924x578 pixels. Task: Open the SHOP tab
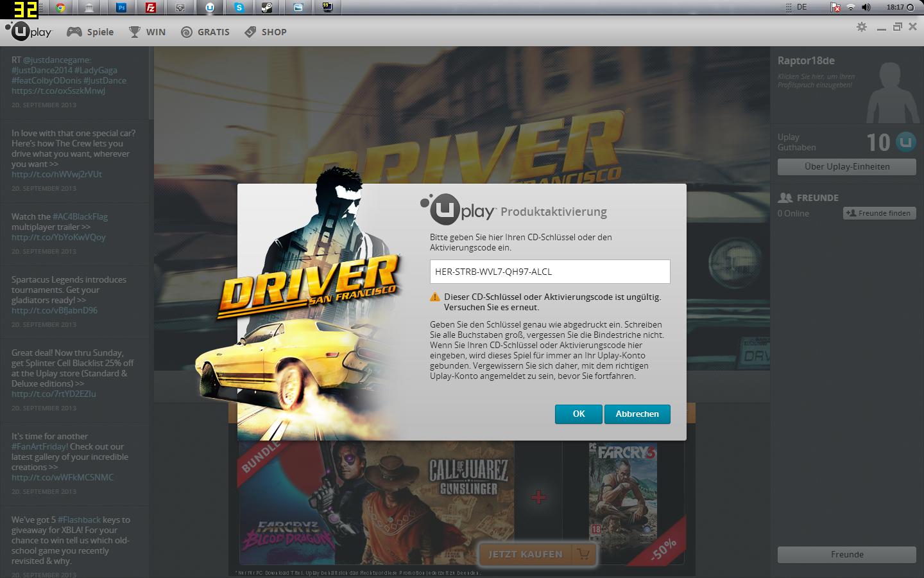[x=265, y=31]
